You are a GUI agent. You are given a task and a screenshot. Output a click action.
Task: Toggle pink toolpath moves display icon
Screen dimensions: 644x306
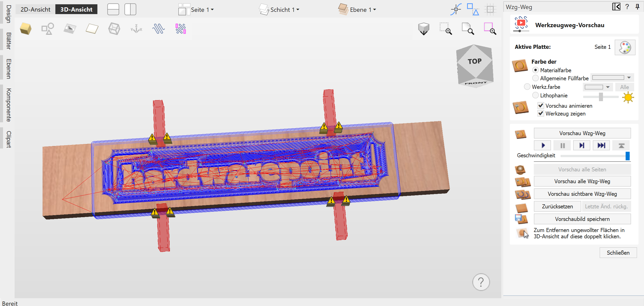[x=181, y=29]
